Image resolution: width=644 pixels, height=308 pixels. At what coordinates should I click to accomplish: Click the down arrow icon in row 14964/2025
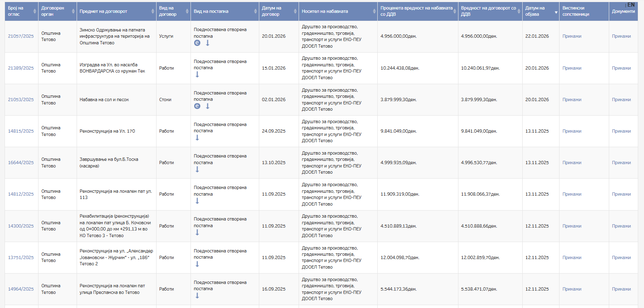(x=197, y=296)
